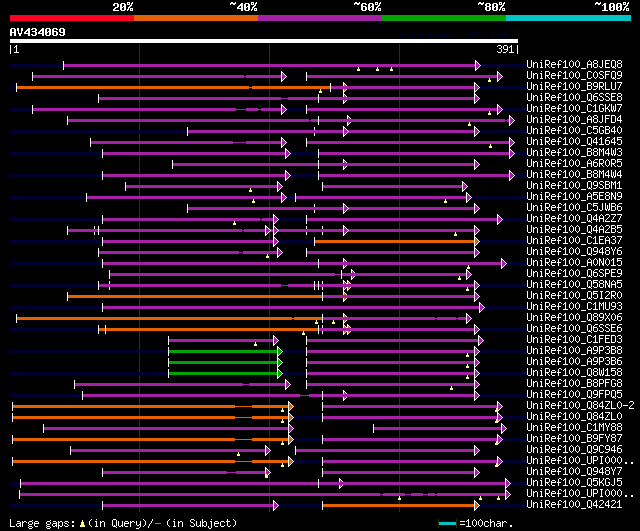Click the cyan ~100% legend segment
Image resolution: width=640 pixels, height=531 pixels.
(568, 18)
